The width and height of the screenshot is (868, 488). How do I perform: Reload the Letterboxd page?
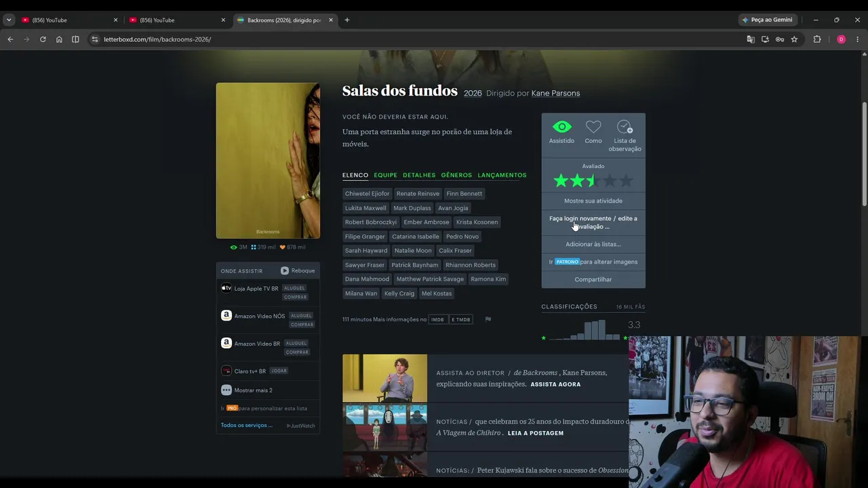[x=43, y=39]
